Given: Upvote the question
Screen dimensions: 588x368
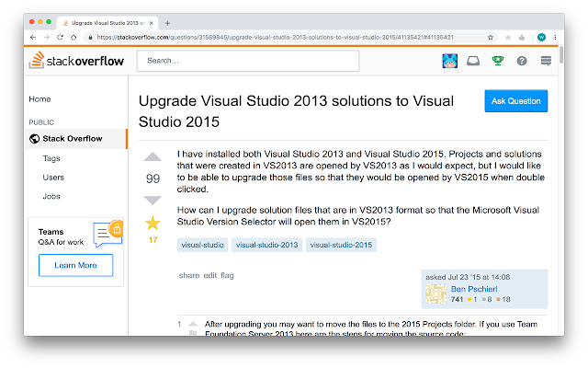Looking at the screenshot, I should point(153,156).
